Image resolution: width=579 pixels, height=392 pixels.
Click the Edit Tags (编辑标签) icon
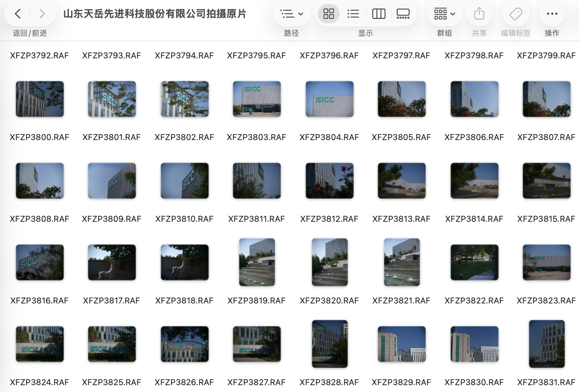[x=515, y=14]
